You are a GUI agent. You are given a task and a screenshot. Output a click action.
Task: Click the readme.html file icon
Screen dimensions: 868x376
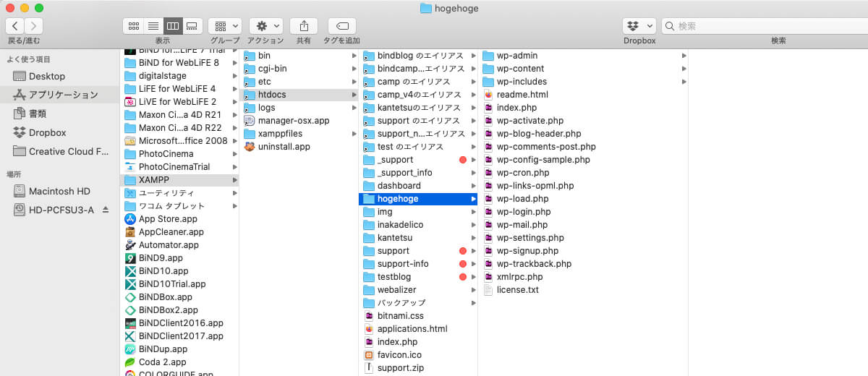tap(488, 95)
